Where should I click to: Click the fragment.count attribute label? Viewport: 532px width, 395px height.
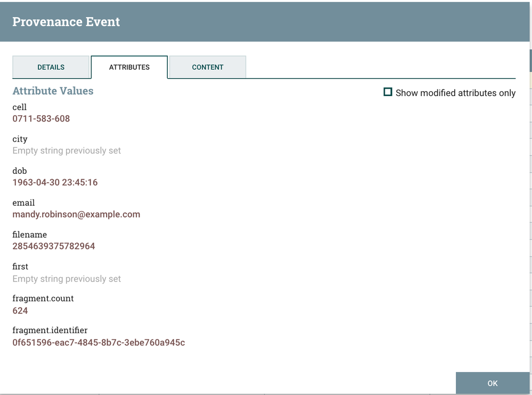tap(43, 299)
